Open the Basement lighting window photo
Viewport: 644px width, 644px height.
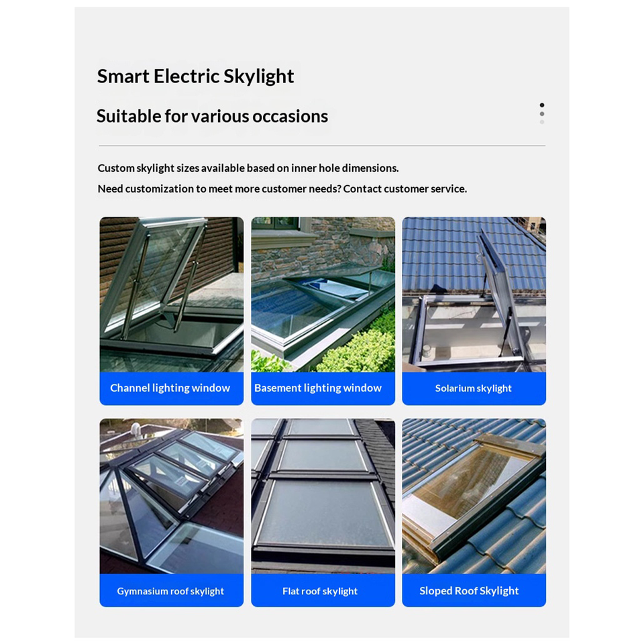[x=323, y=294]
